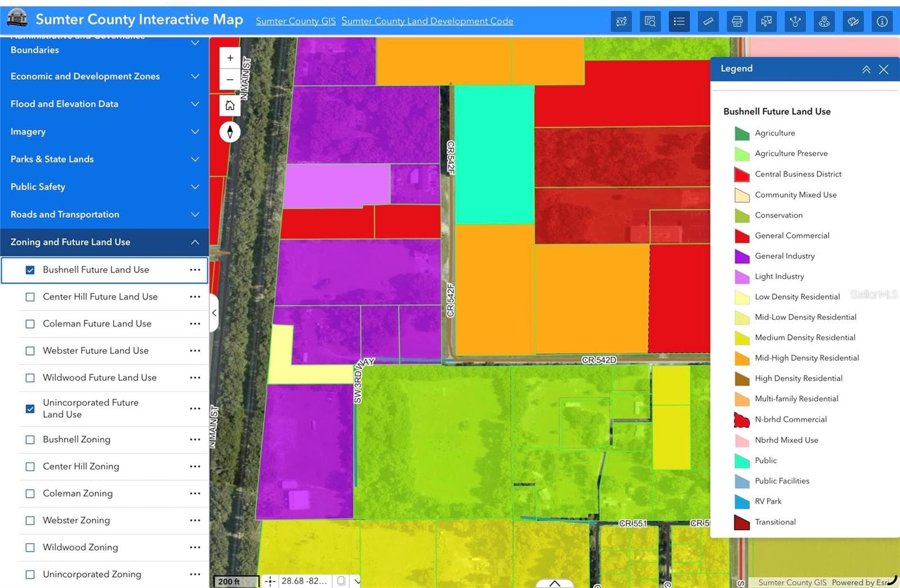900x588 pixels.
Task: Open the XYZ coordinate conversion tool
Action: 621,21
